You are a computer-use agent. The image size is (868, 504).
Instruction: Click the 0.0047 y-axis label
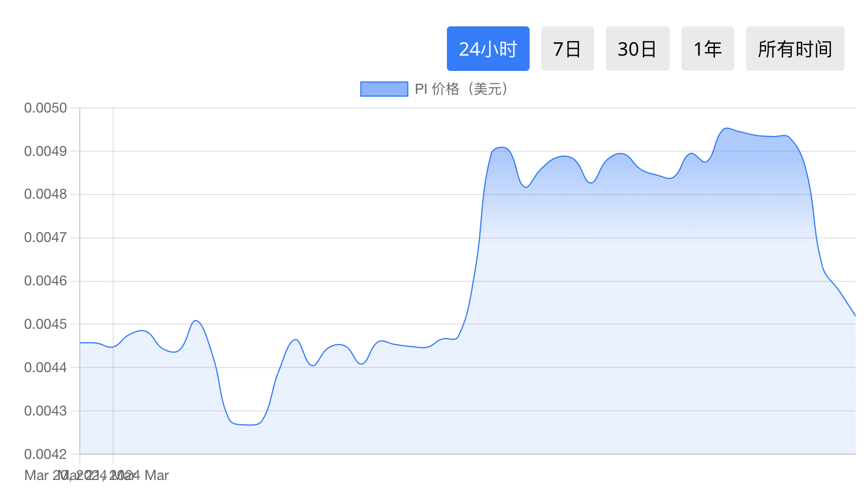[x=46, y=237]
